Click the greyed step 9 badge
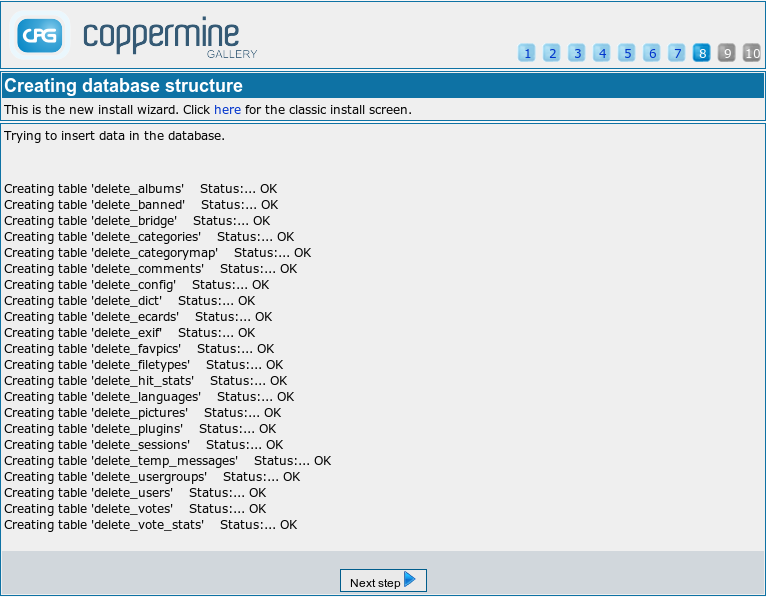Screen dimensions: 766x597 pos(727,53)
